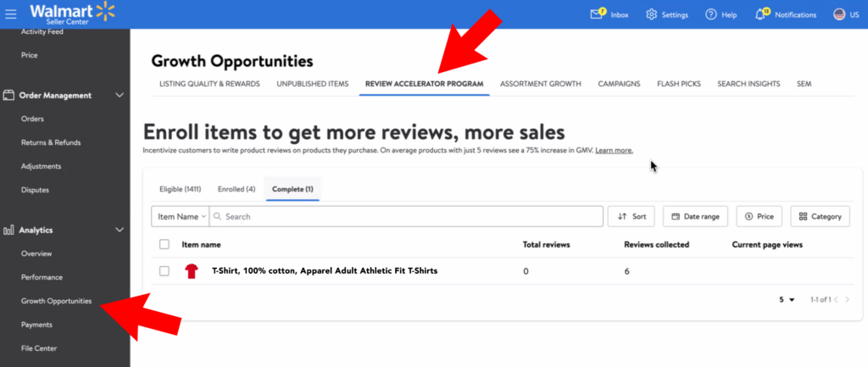Open the rows-per-page dropdown showing 5
The width and height of the screenshot is (868, 367).
click(x=787, y=299)
